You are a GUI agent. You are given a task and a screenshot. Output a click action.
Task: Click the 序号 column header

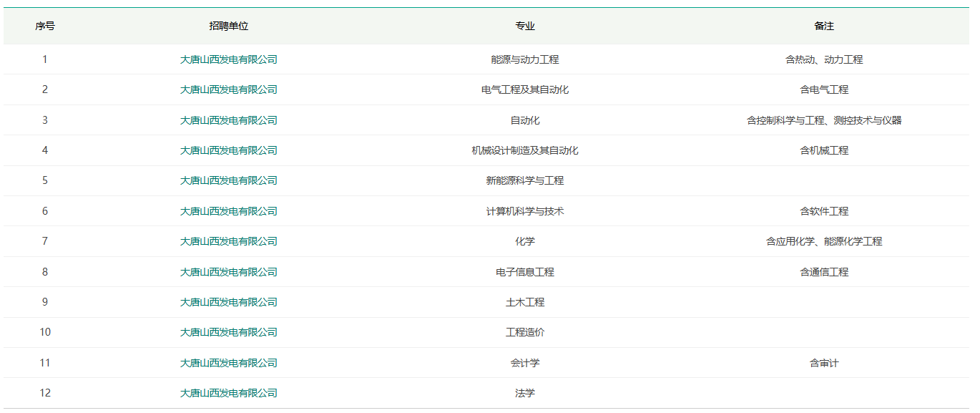point(45,26)
